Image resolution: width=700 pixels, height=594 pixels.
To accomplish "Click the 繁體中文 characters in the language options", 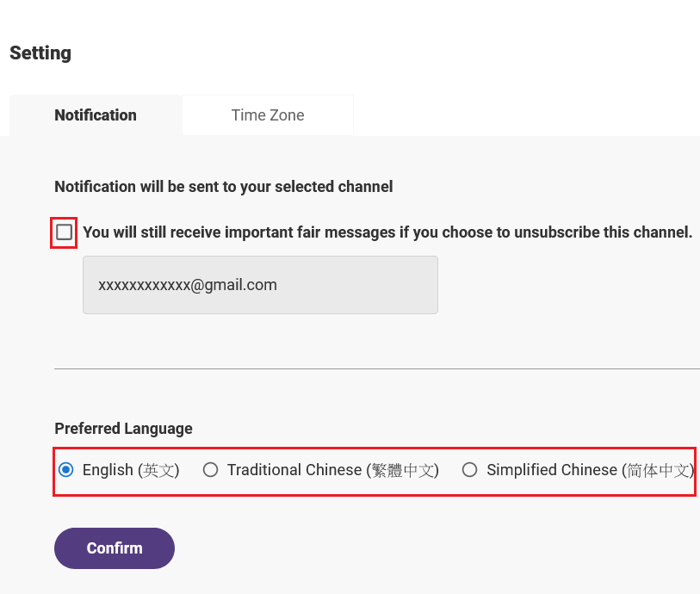I will click(x=403, y=470).
